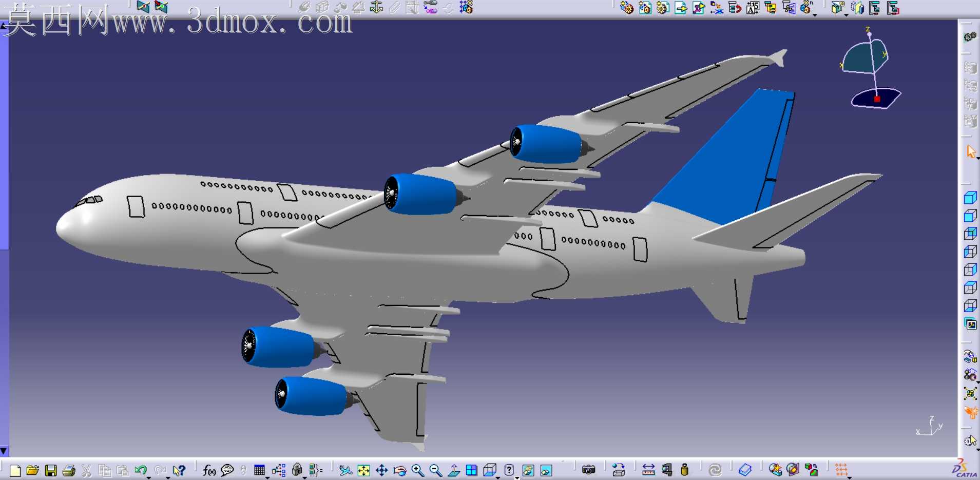The image size is (980, 480).
Task: Select the Pan view tool
Action: click(x=381, y=470)
